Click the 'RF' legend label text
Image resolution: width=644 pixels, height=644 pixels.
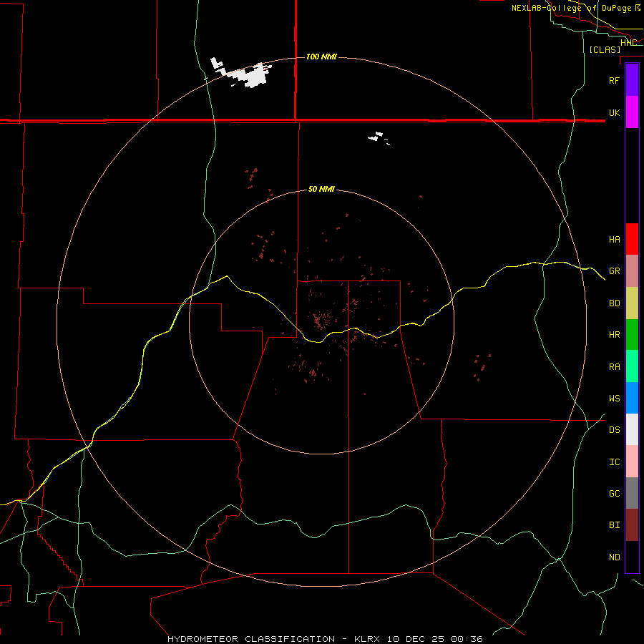615,80
